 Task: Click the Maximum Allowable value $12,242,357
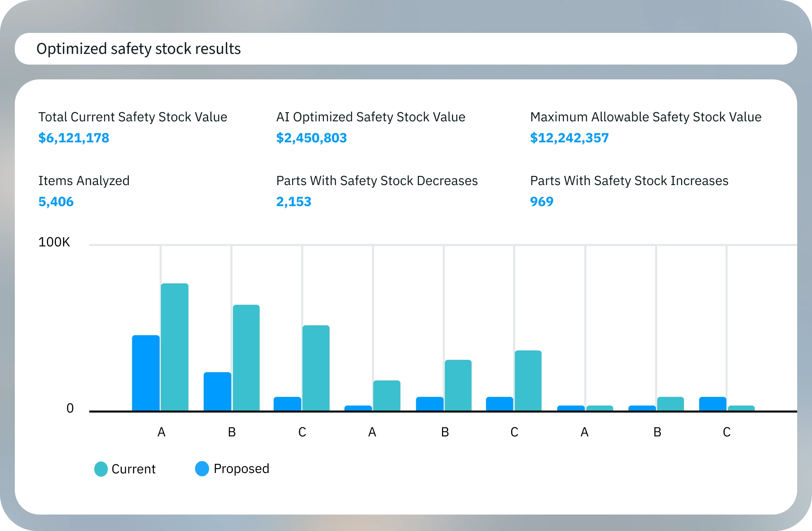pyautogui.click(x=569, y=138)
